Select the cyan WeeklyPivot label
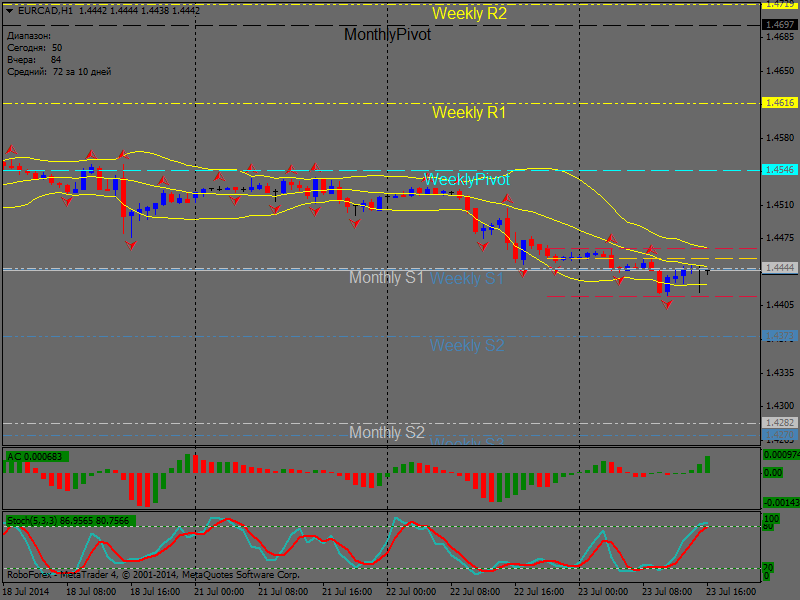The height and width of the screenshot is (600, 800). pyautogui.click(x=466, y=180)
